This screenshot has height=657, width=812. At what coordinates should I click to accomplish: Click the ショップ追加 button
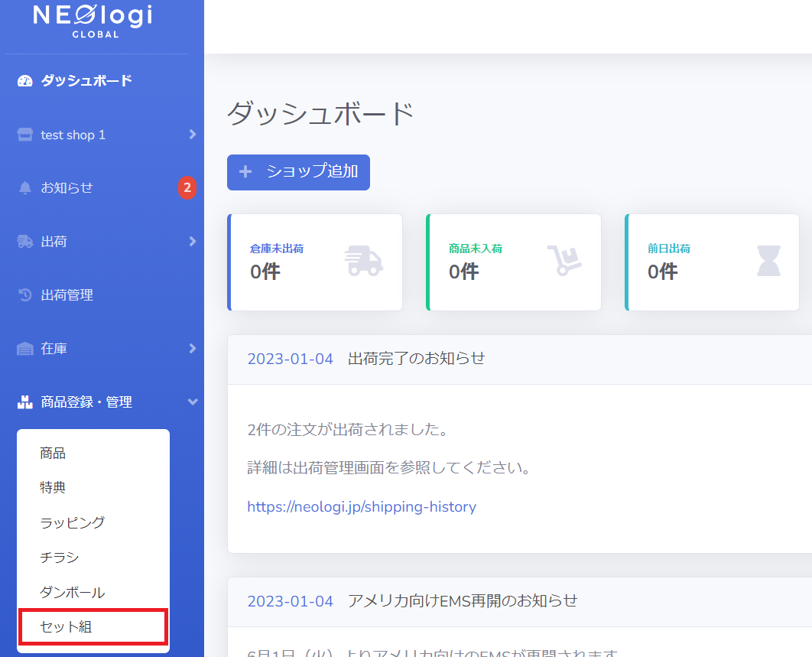298,172
